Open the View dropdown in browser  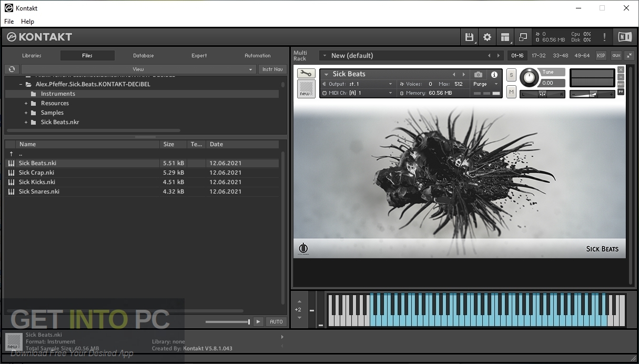coord(138,69)
